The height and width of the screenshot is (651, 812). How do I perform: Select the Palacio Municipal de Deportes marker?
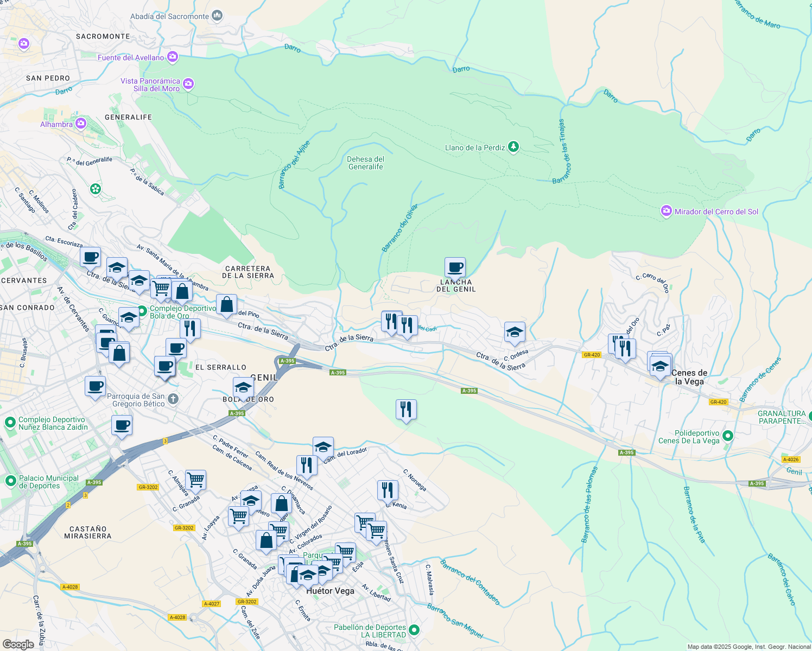10,481
